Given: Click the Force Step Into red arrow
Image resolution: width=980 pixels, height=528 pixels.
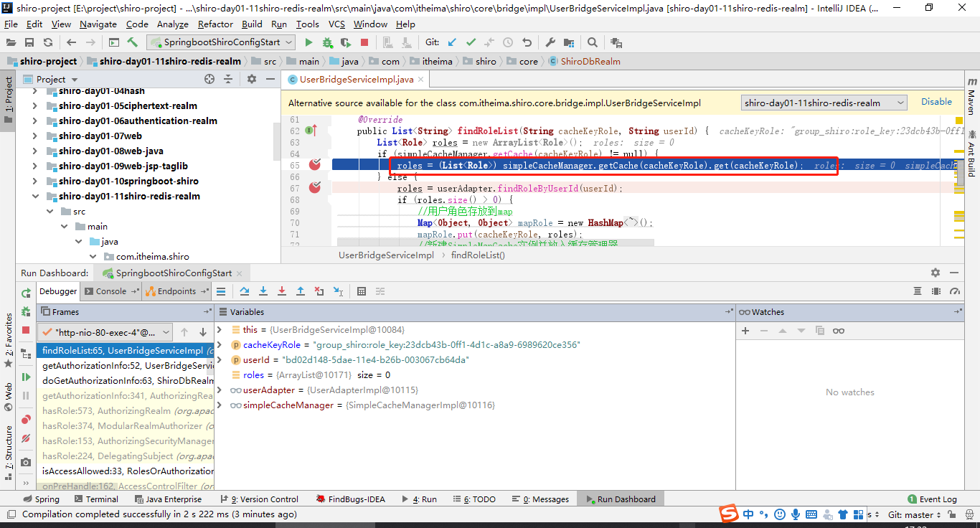Looking at the screenshot, I should 282,291.
